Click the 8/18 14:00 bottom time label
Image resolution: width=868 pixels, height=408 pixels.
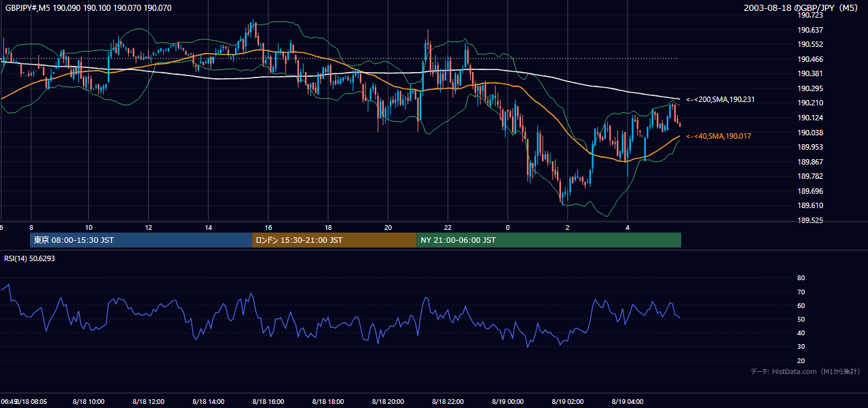[209, 402]
